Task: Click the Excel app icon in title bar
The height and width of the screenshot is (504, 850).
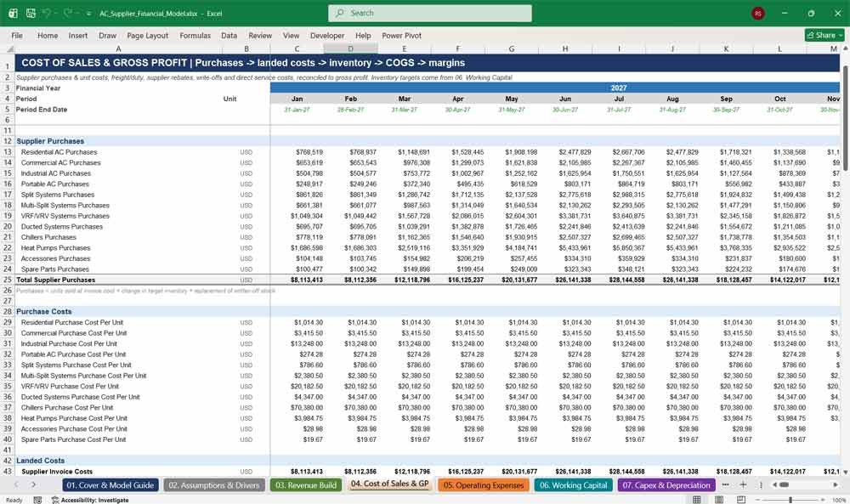Action: coord(13,13)
